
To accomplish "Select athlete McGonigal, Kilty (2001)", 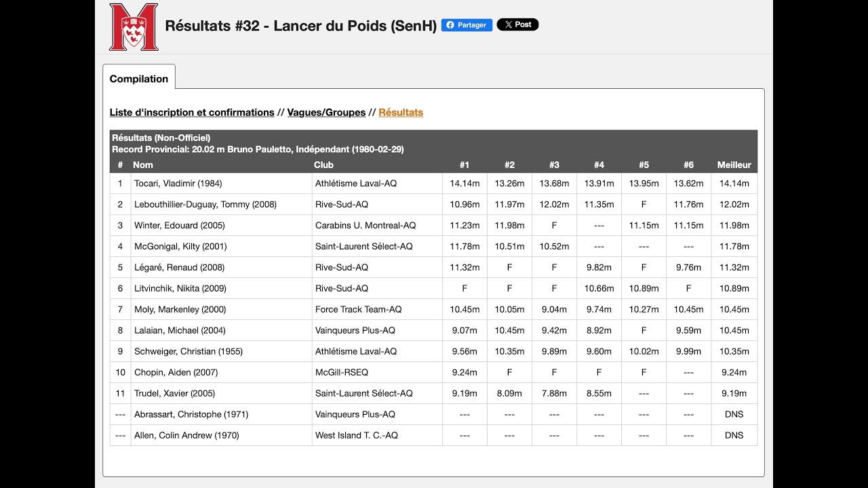I will pyautogui.click(x=180, y=247).
